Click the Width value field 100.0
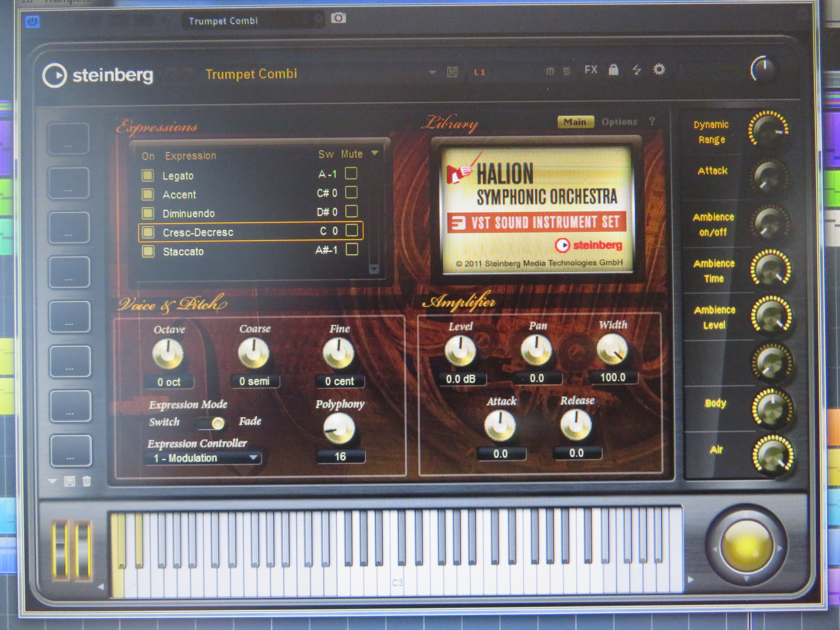 pos(613,377)
